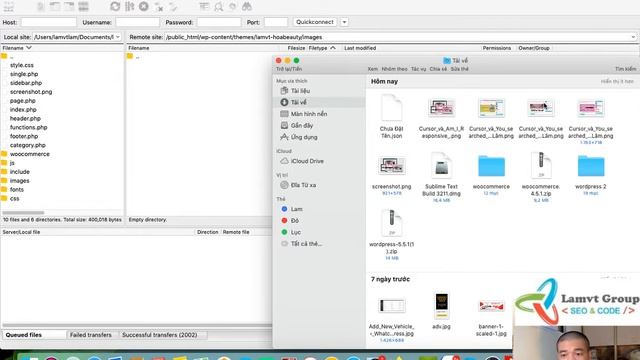Open the directory listing filters icon
The height and width of the screenshot is (360, 640).
pos(204,7)
